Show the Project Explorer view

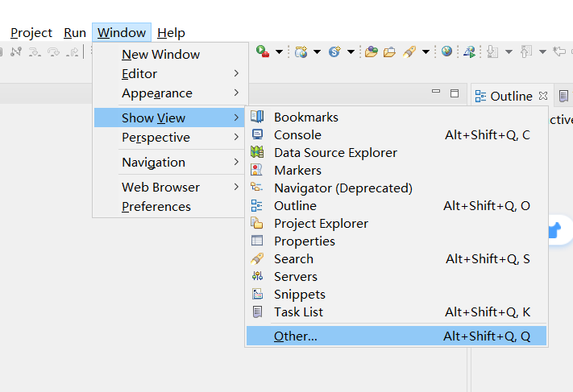click(x=397, y=224)
